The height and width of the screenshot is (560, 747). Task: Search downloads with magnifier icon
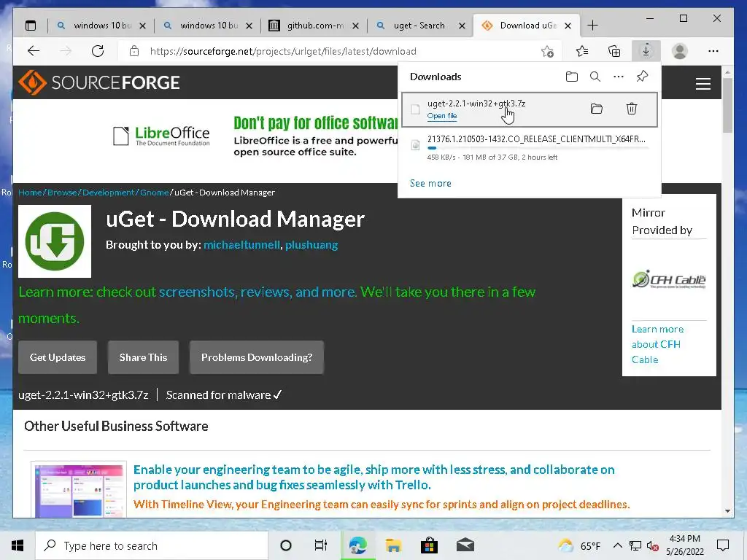coord(595,77)
